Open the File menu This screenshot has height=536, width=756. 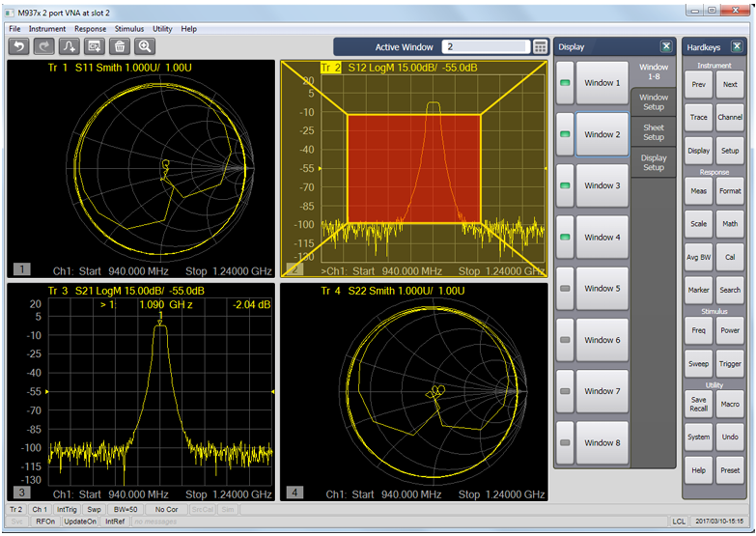pos(14,29)
